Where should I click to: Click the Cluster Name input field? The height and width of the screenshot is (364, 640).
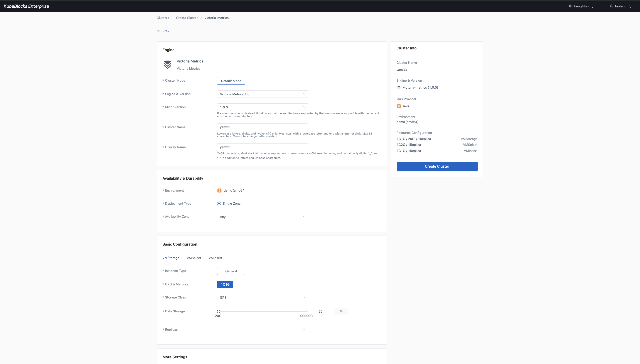pos(262,127)
